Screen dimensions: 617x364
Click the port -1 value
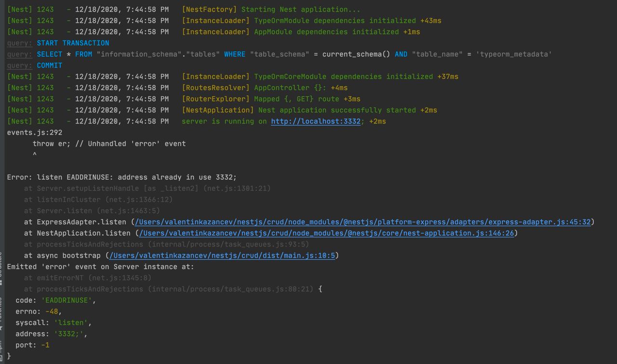[x=45, y=345]
